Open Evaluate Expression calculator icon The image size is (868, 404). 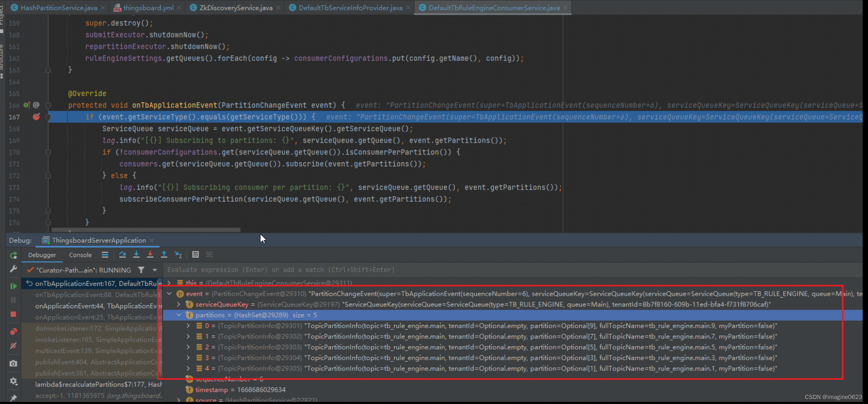point(195,255)
